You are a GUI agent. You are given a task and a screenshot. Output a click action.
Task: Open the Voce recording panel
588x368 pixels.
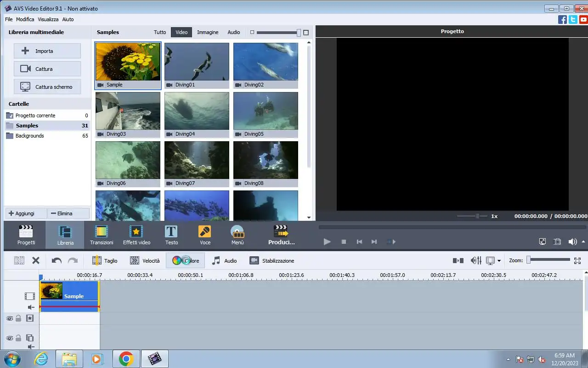(205, 235)
